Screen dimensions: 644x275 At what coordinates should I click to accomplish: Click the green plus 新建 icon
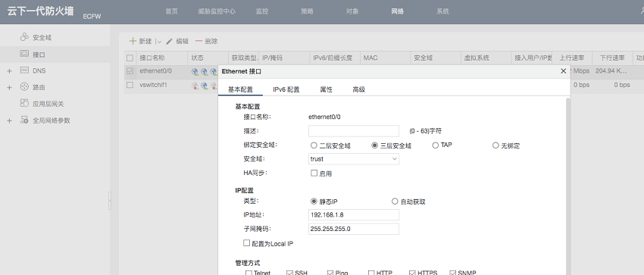tap(133, 41)
